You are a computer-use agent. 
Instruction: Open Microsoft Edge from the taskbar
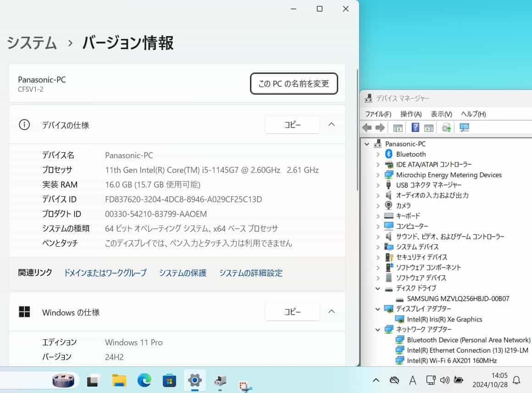(144, 380)
